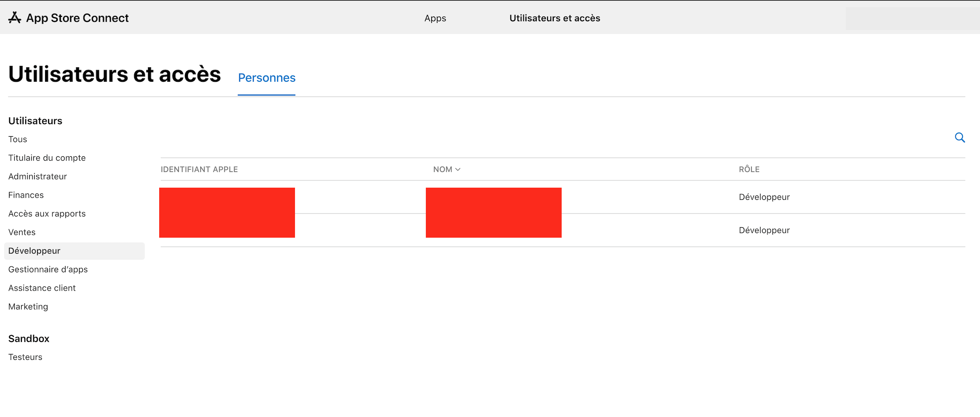Filter users by Titulaire du compte
Image resolution: width=980 pixels, height=417 pixels.
click(47, 158)
